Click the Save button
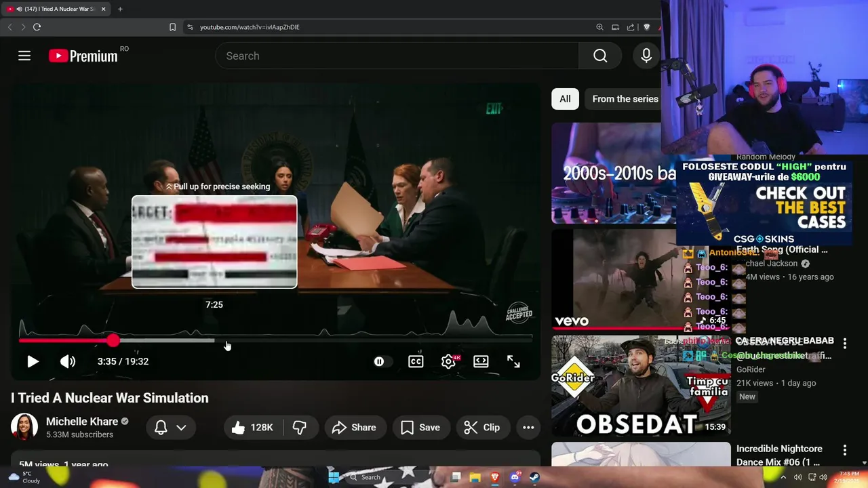The image size is (868, 488). pos(420,428)
